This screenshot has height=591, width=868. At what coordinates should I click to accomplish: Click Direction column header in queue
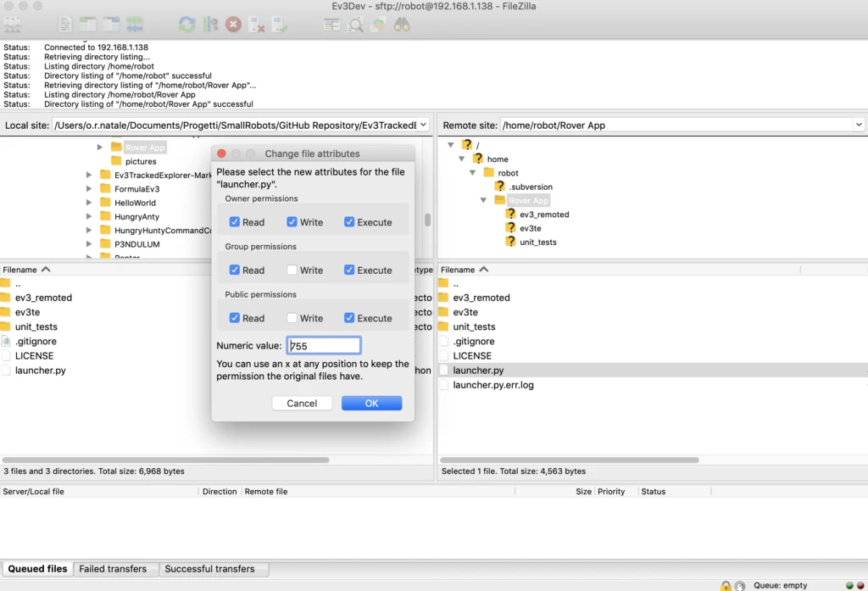click(220, 492)
